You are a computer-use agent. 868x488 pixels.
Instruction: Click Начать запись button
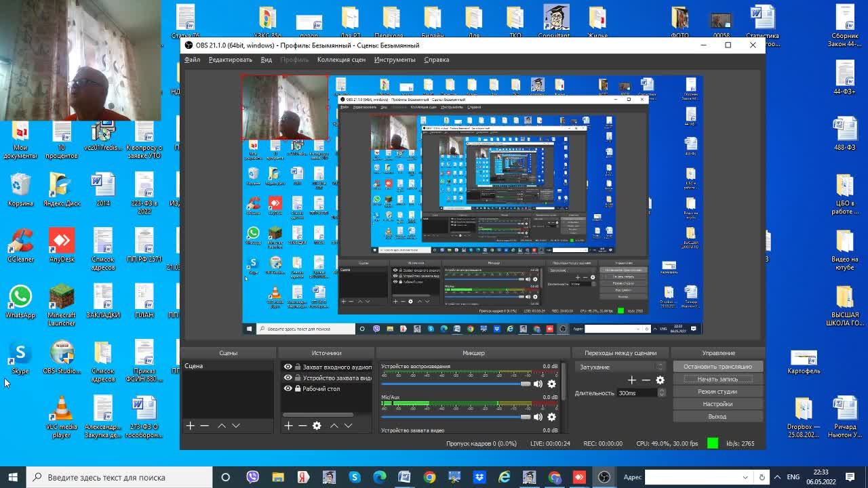point(717,379)
